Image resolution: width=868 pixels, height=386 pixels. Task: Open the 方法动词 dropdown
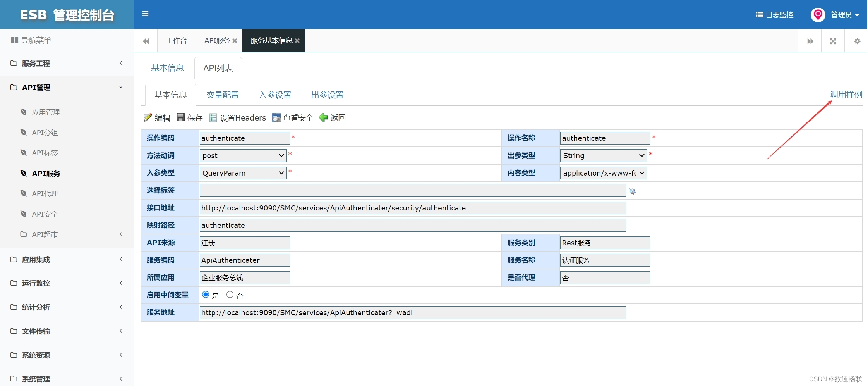pyautogui.click(x=243, y=155)
